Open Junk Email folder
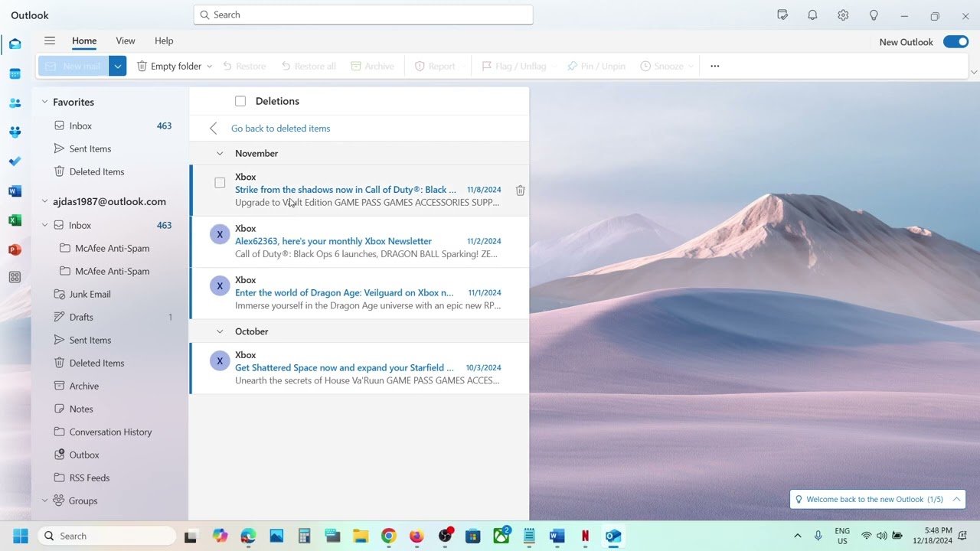Viewport: 980px width, 551px height. 112,294
